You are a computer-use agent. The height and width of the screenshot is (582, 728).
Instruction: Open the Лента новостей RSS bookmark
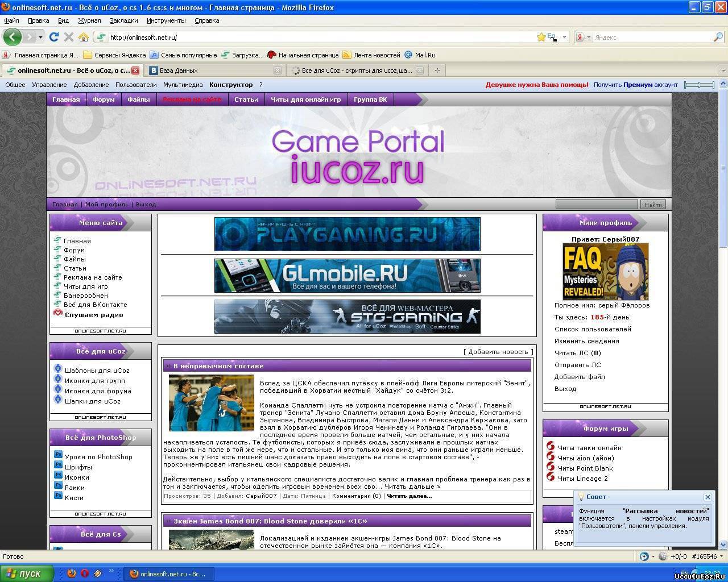371,55
